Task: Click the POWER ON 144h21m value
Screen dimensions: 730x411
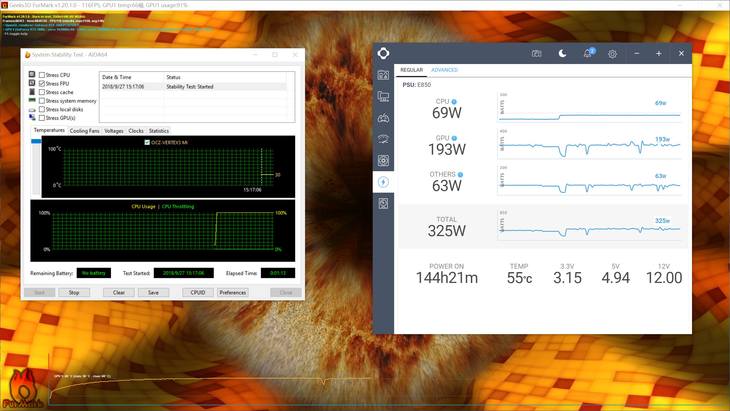Action: (446, 278)
